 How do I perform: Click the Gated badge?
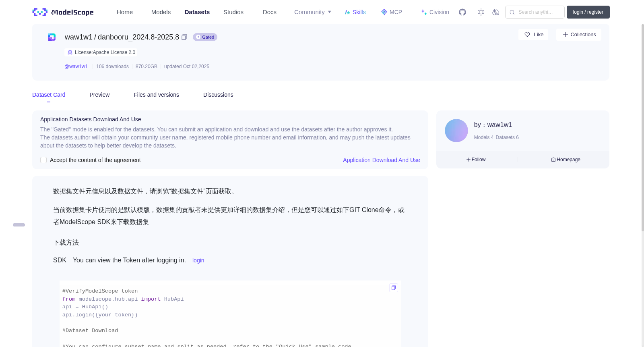tap(205, 37)
